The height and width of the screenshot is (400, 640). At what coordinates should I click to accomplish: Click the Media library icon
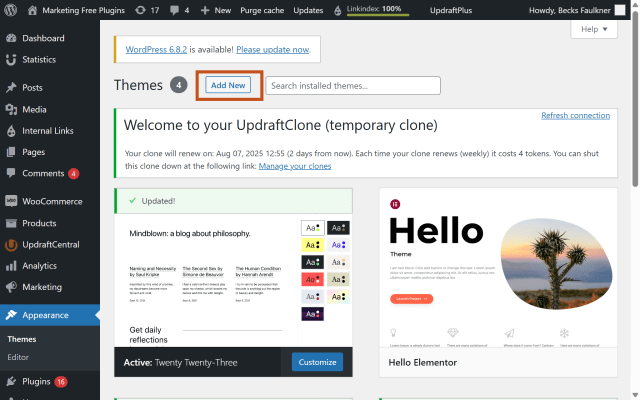[11, 109]
